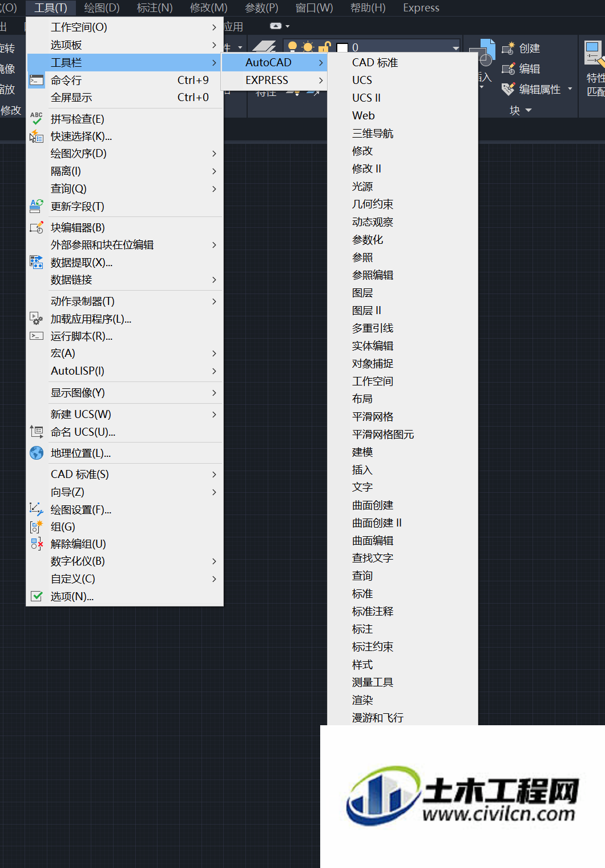Choose the 曲面创建 II toolbar
The width and height of the screenshot is (605, 868).
click(402, 523)
